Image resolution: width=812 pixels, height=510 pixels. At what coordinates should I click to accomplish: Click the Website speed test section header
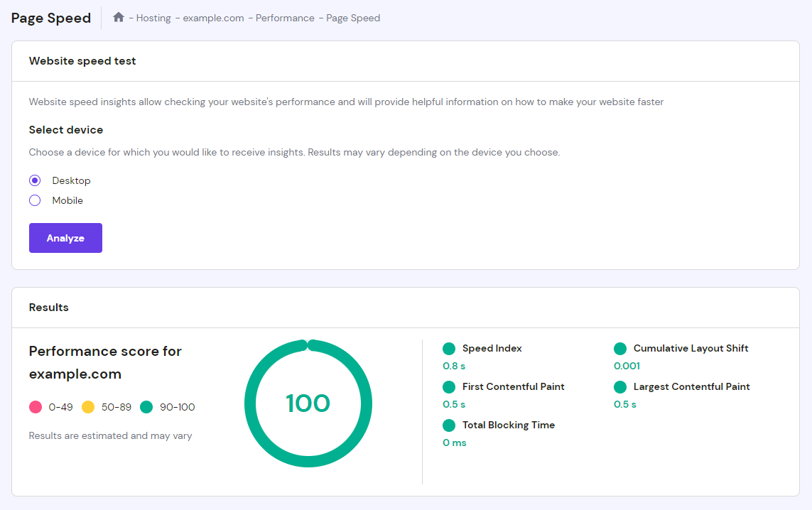click(82, 61)
